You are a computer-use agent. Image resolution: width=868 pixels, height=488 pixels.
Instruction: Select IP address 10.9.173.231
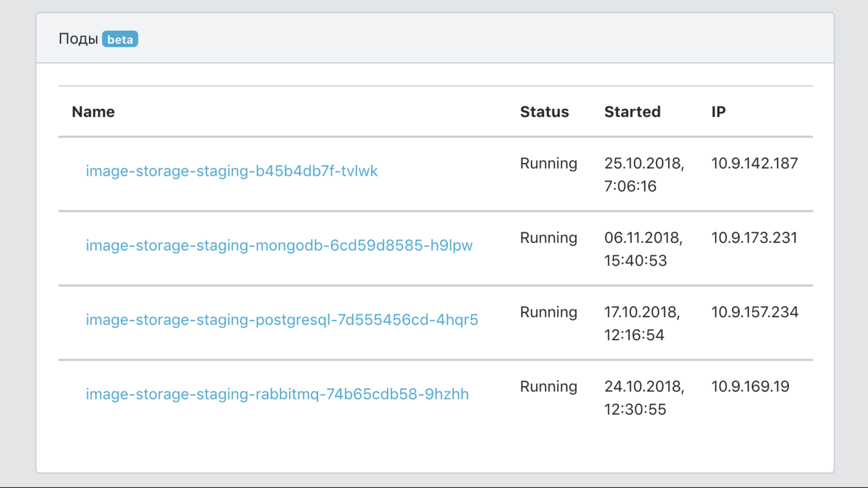(x=754, y=238)
